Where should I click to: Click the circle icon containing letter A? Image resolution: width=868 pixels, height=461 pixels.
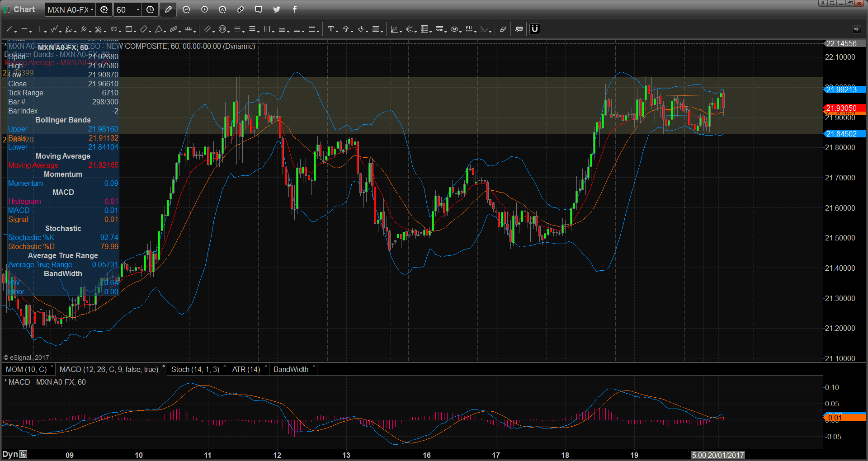click(222, 9)
